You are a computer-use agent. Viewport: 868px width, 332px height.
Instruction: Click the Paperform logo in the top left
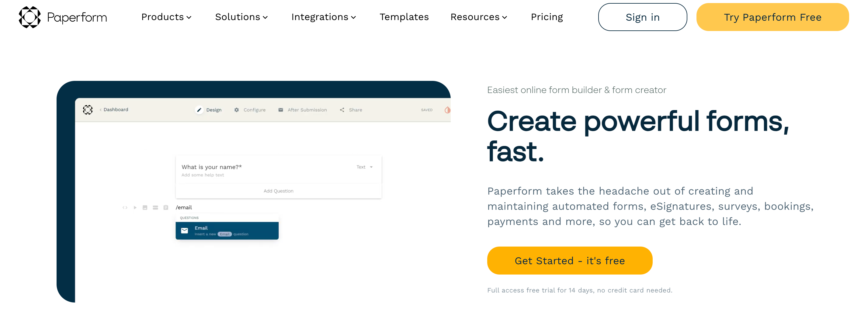click(x=62, y=17)
